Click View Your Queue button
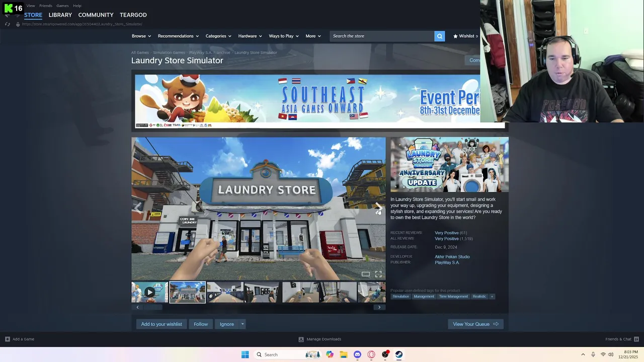Viewport: 644px width, 362px height. click(x=475, y=324)
